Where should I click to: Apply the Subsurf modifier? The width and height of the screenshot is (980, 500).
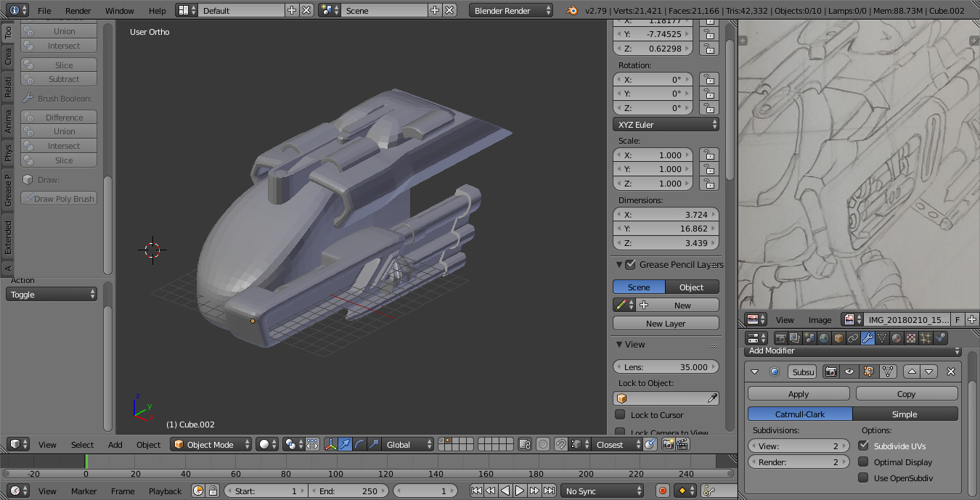pyautogui.click(x=799, y=393)
